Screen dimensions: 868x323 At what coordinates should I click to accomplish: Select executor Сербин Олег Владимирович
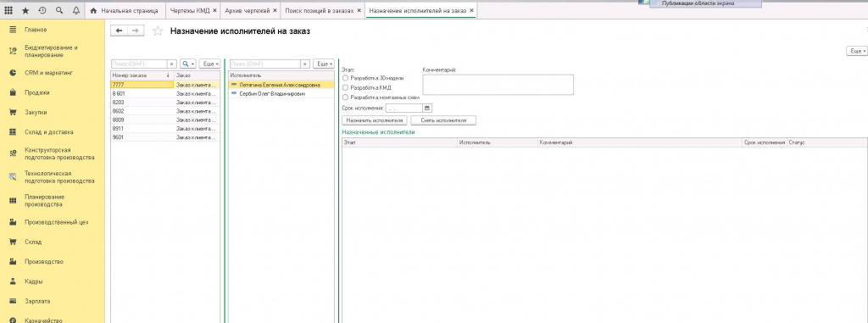tap(281, 93)
